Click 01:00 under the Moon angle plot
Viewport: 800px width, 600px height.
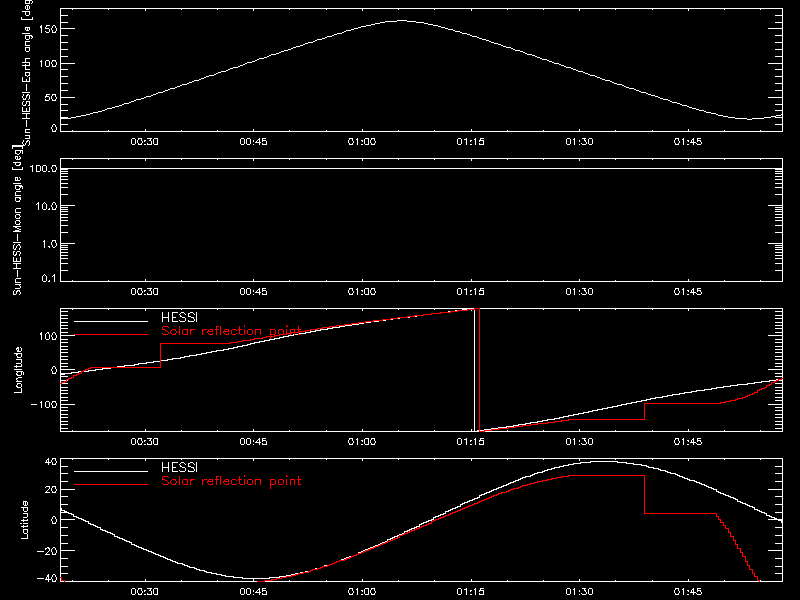click(x=362, y=292)
